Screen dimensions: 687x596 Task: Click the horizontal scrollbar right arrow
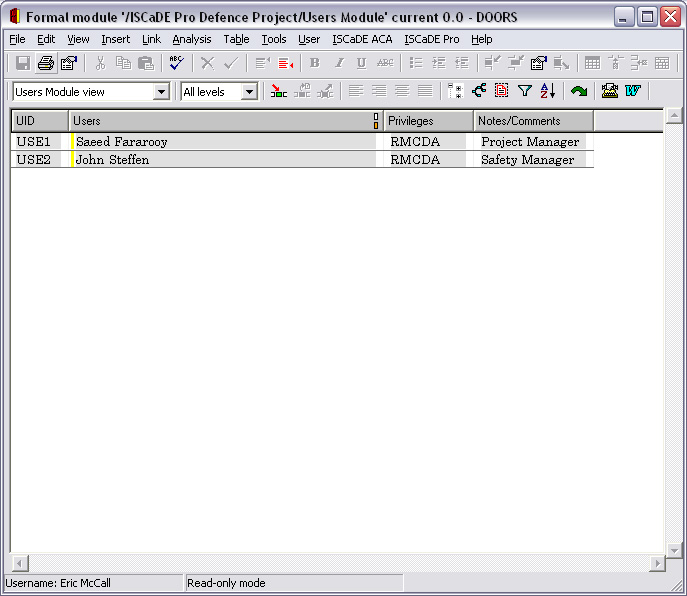(x=657, y=563)
